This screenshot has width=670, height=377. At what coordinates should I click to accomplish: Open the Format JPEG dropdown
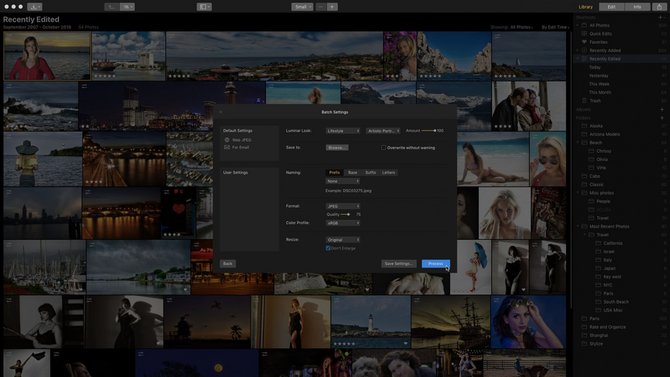click(x=343, y=206)
